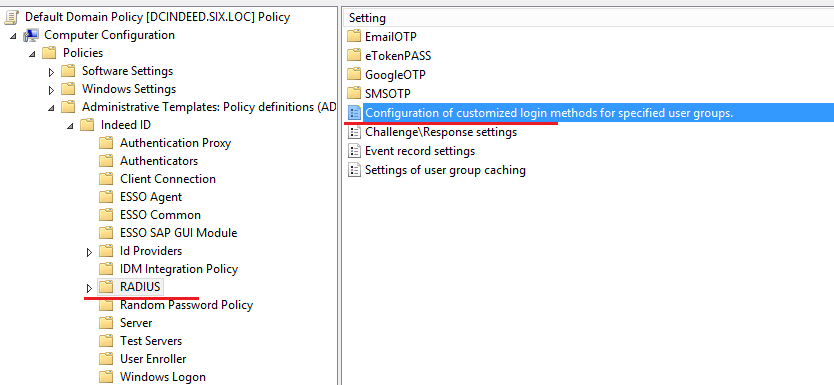
Task: Expand the Windows Settings node
Action: pyautogui.click(x=52, y=89)
